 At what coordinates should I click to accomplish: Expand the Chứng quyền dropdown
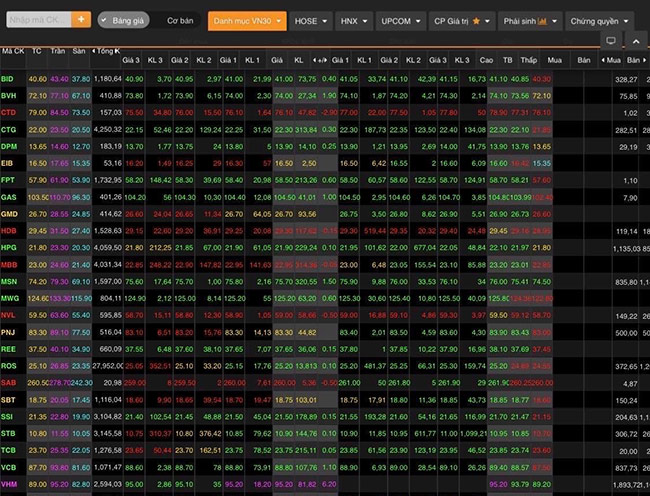[x=599, y=21]
